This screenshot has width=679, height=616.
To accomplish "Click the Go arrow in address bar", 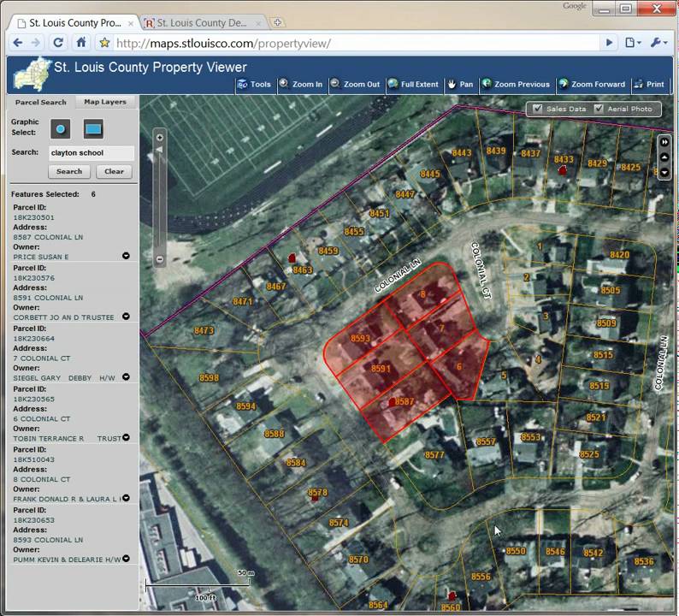I will tap(609, 43).
